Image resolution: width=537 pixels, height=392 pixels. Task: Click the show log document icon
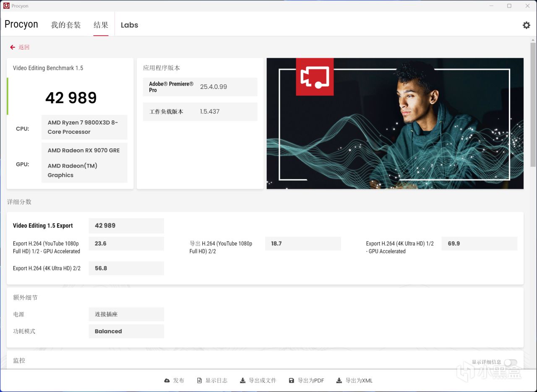click(199, 381)
